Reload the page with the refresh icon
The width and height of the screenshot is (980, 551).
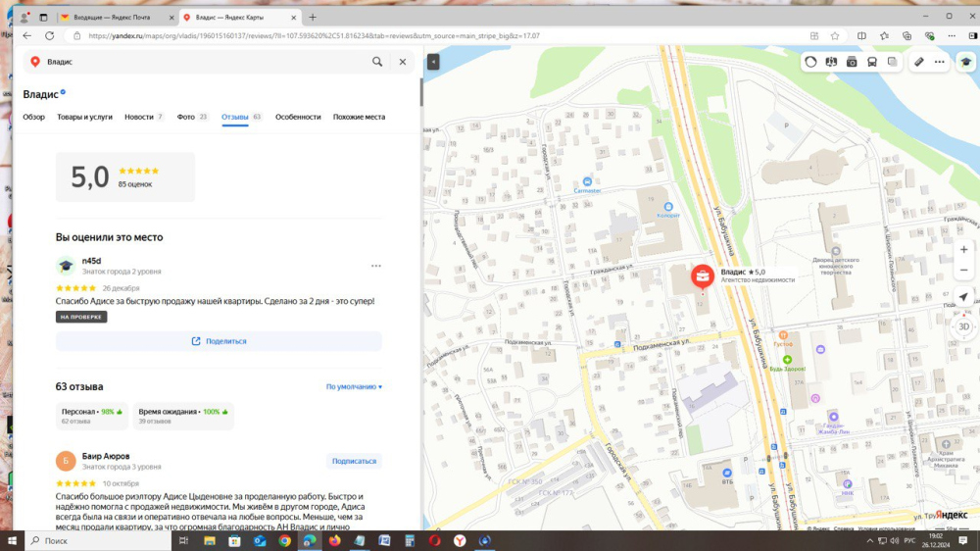click(x=49, y=35)
